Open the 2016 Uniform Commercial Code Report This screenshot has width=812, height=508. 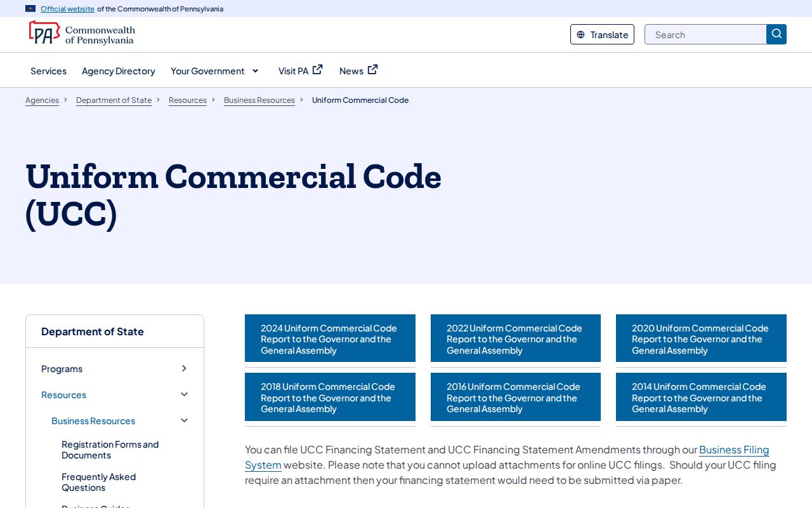[516, 397]
